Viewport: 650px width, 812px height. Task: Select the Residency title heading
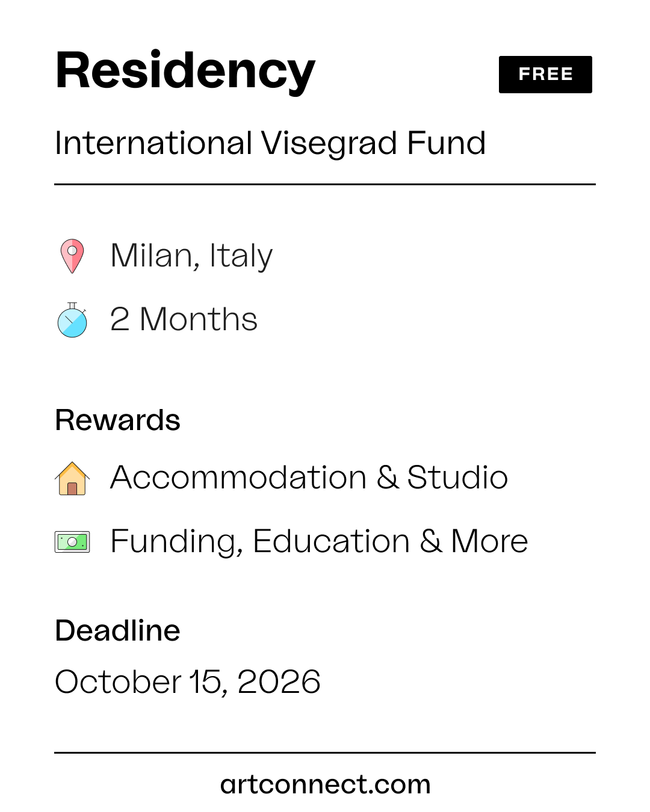tap(185, 72)
